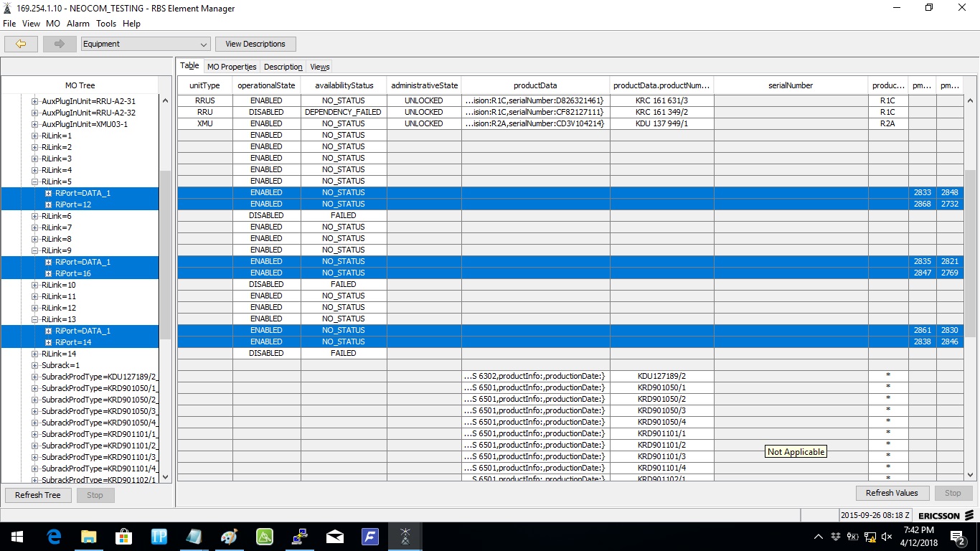Screen dimensions: 980x551
Task: Switch to the Views tab
Action: [320, 67]
